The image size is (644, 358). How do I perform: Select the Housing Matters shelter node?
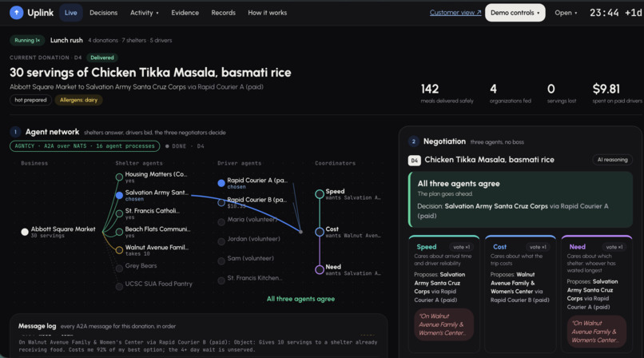pyautogui.click(x=119, y=177)
